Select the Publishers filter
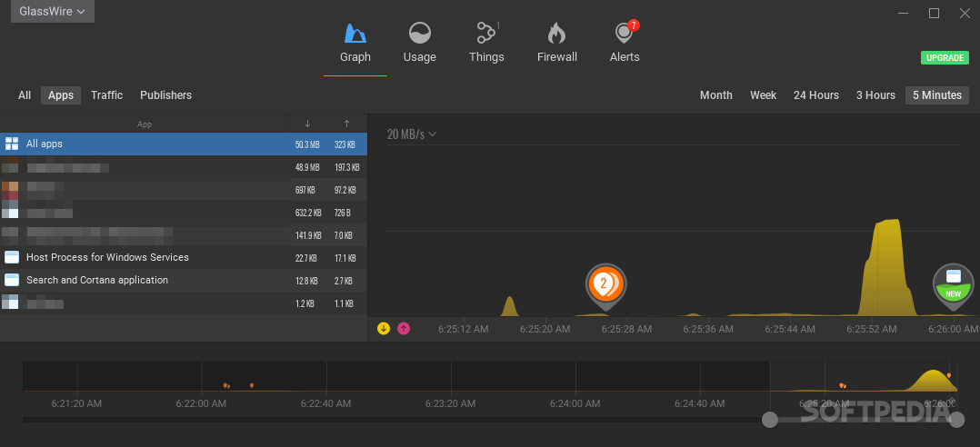980x447 pixels. pyautogui.click(x=165, y=95)
